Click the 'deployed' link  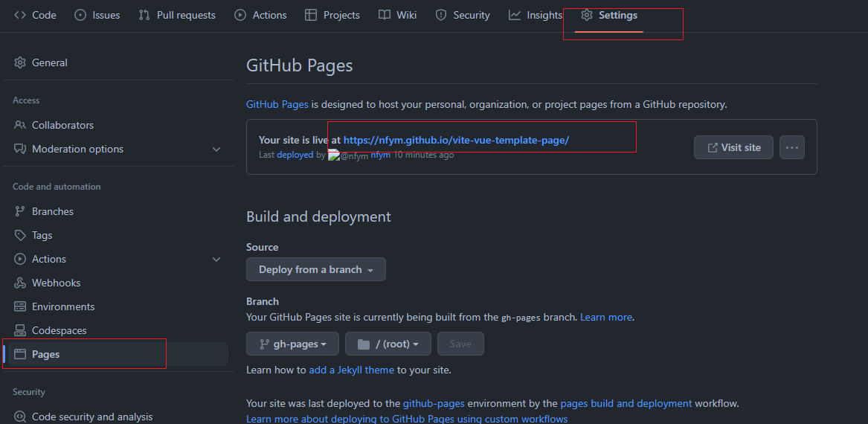(295, 155)
